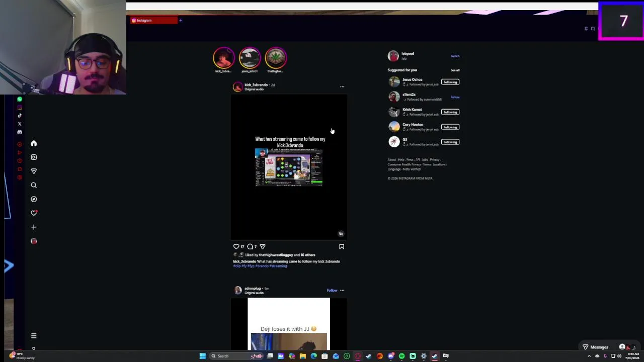The image size is (644, 362).
Task: Follow s1lent2x from suggestions
Action: coord(455,97)
